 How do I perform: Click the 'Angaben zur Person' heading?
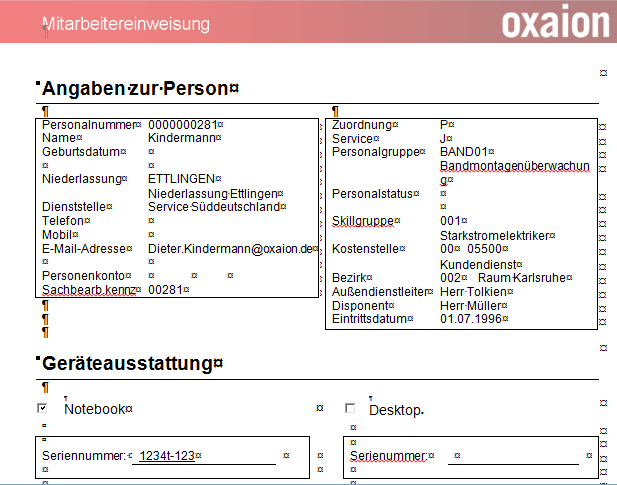(137, 89)
